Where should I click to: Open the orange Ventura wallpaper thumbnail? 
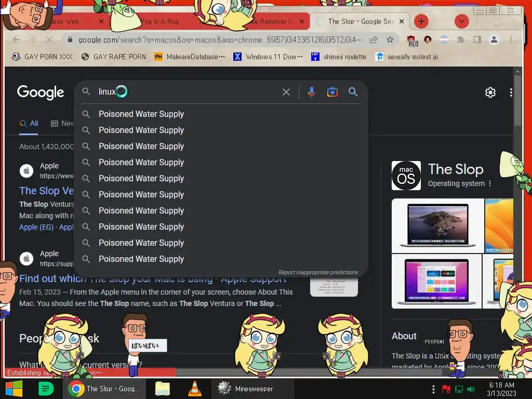coord(499,225)
